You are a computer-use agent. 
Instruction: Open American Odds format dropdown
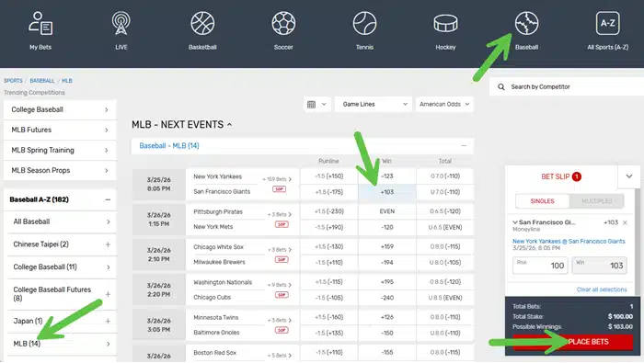(444, 104)
